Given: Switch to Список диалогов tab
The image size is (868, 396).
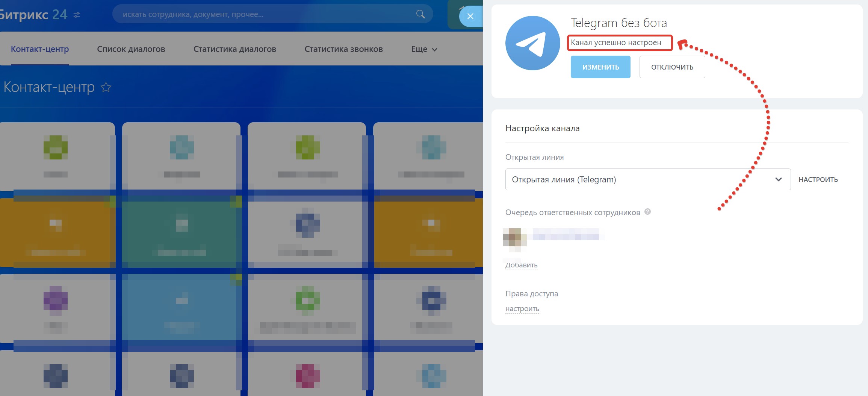Looking at the screenshot, I should 131,49.
